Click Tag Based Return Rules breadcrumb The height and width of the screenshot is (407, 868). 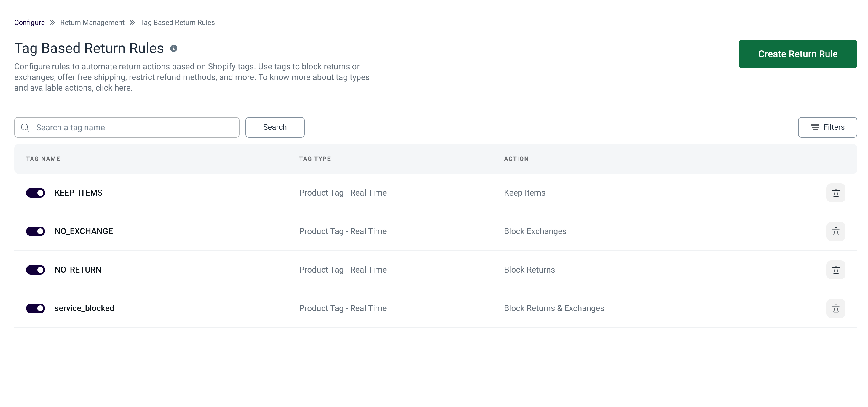point(177,23)
